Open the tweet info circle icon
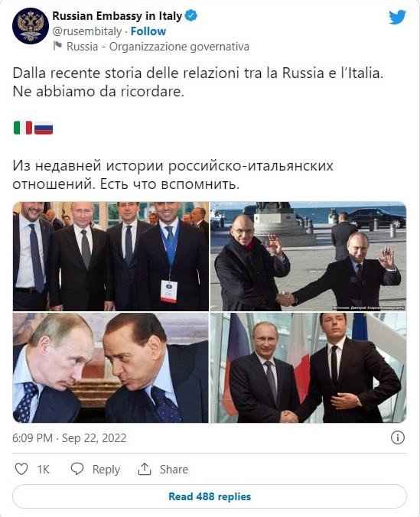 398,438
